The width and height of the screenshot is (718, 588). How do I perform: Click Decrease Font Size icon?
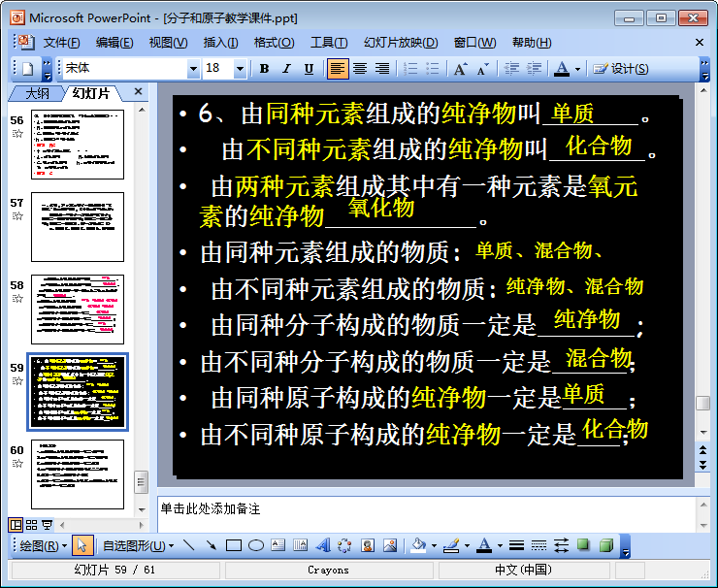coord(482,69)
